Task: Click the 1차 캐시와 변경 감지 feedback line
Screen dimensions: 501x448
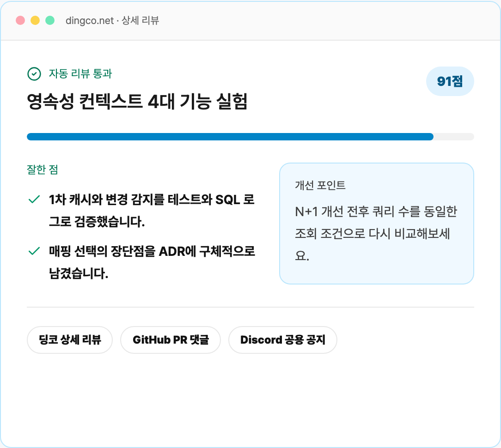Action: point(152,211)
